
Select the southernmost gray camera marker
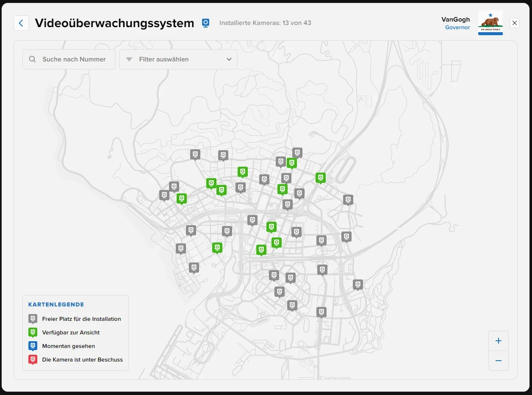pos(321,312)
